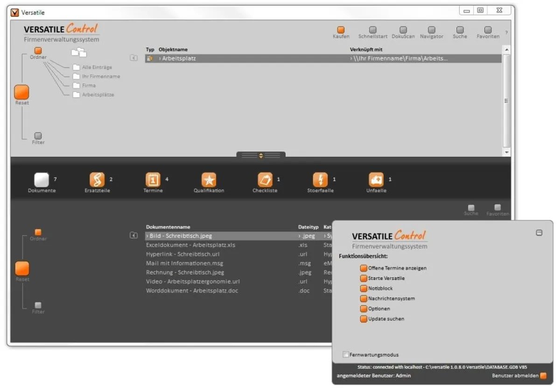Viewport: 560px width, 392px height.
Task: Open the Qualifikation star icon
Action: (209, 180)
